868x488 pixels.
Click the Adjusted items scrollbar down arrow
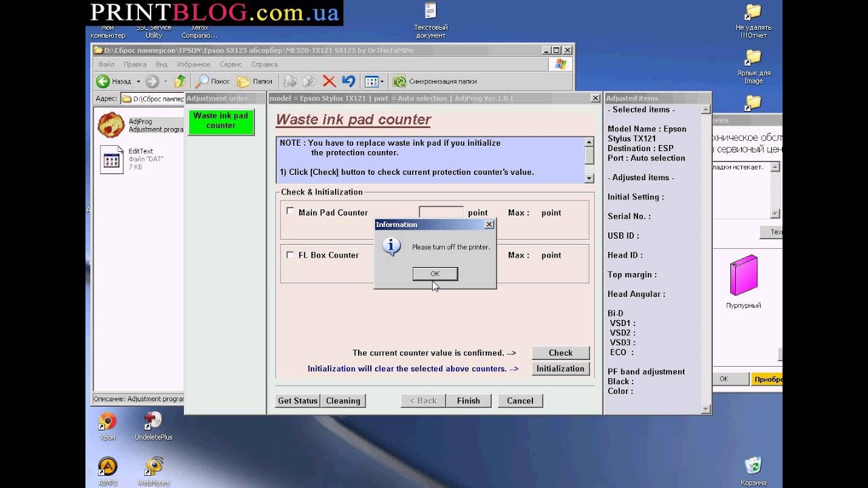point(706,409)
